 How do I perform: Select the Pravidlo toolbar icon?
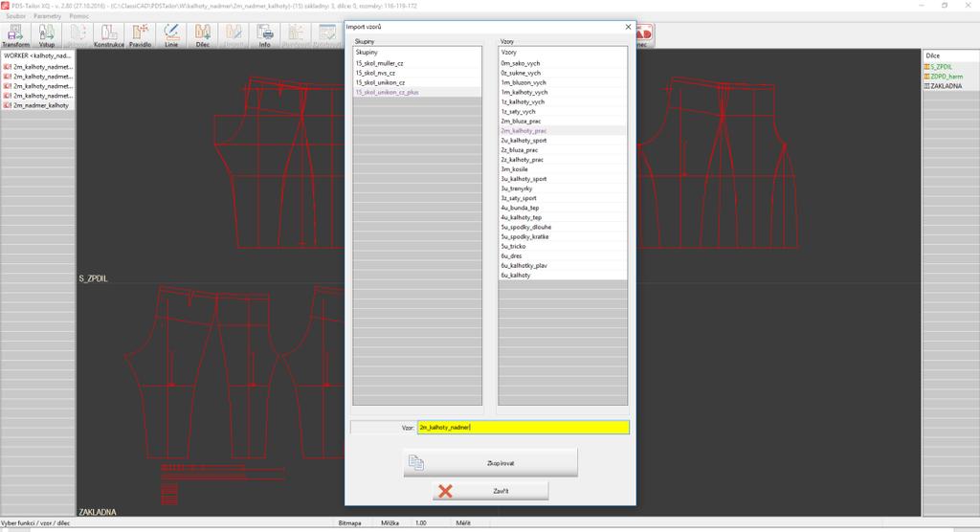click(x=140, y=35)
